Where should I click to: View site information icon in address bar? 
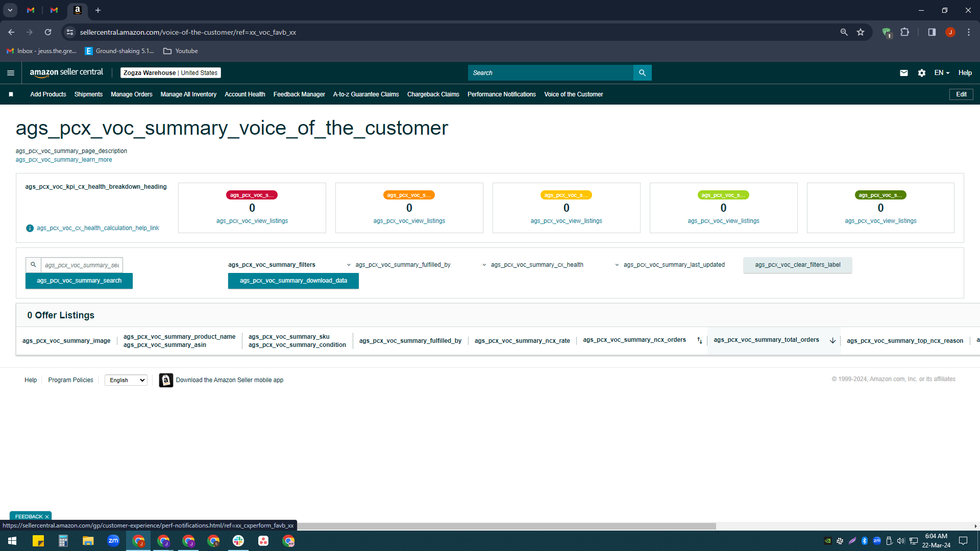click(x=70, y=32)
